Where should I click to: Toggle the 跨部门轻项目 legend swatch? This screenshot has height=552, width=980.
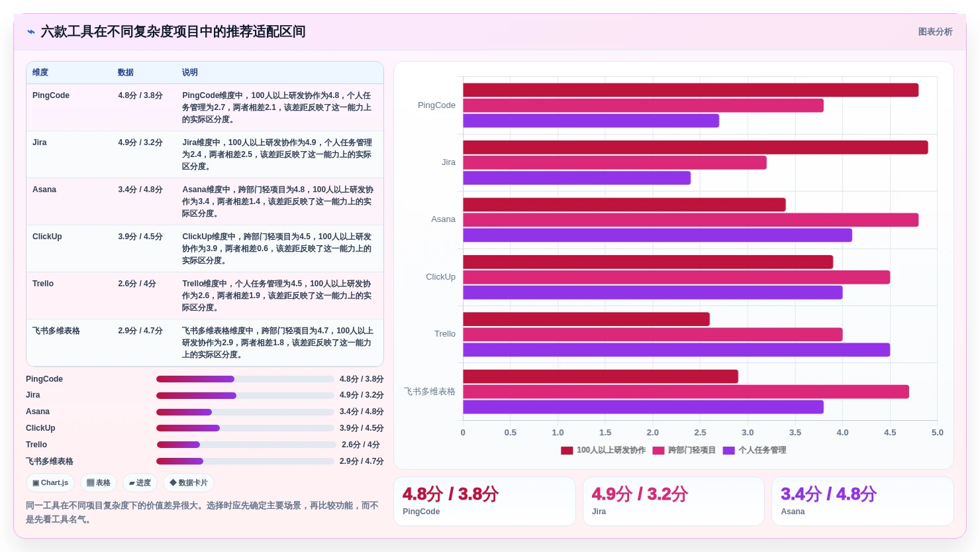(658, 451)
